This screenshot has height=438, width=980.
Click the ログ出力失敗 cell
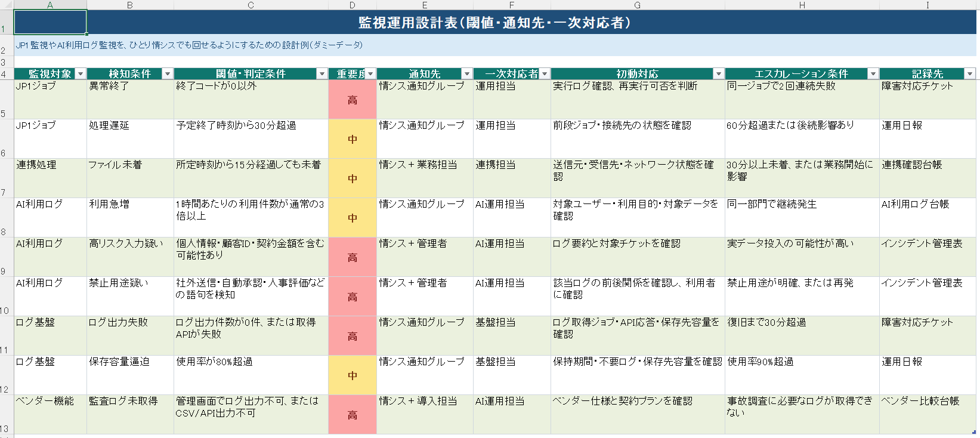pyautogui.click(x=130, y=336)
